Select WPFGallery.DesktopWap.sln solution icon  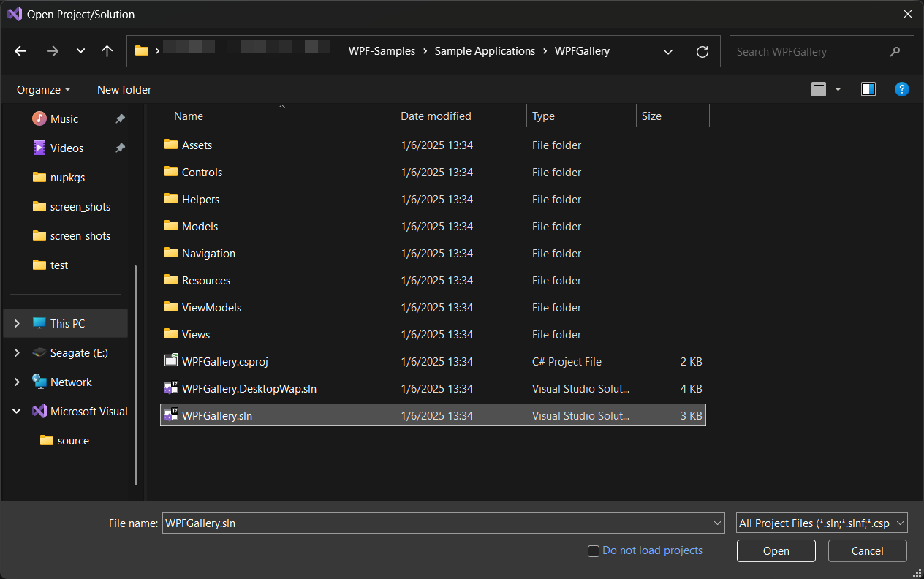(171, 388)
